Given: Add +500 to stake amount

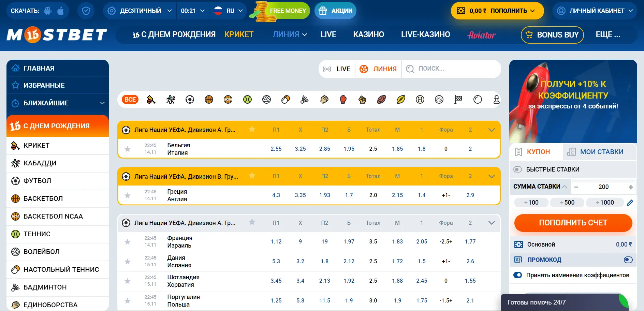Looking at the screenshot, I should 567,203.
